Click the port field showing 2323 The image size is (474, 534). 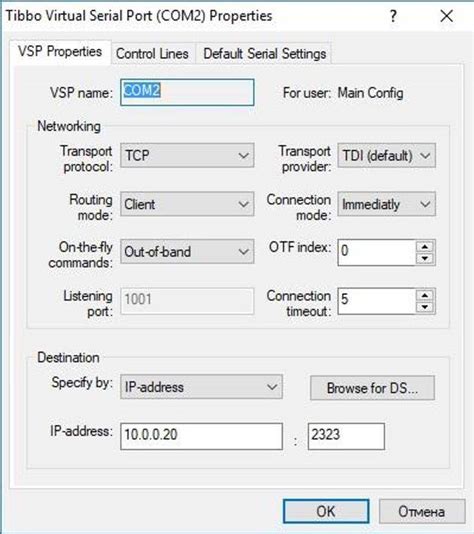(346, 436)
